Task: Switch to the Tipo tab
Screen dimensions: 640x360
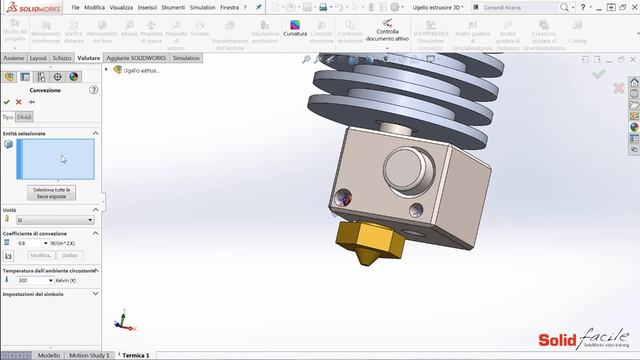Action: click(8, 117)
